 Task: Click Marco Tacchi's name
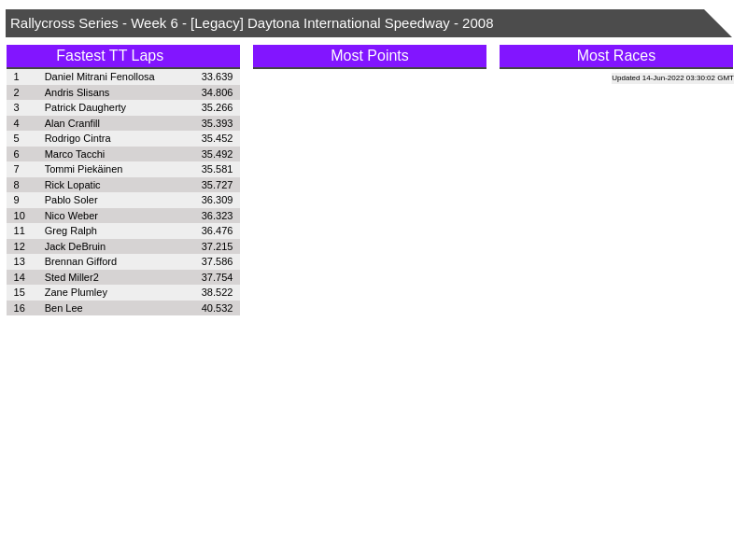click(75, 154)
